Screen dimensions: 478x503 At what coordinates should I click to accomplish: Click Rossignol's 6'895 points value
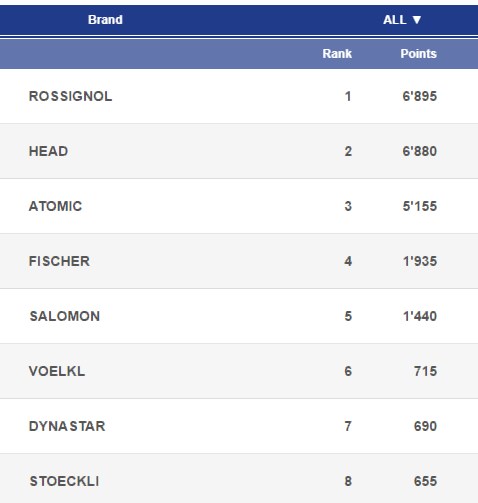coord(420,96)
